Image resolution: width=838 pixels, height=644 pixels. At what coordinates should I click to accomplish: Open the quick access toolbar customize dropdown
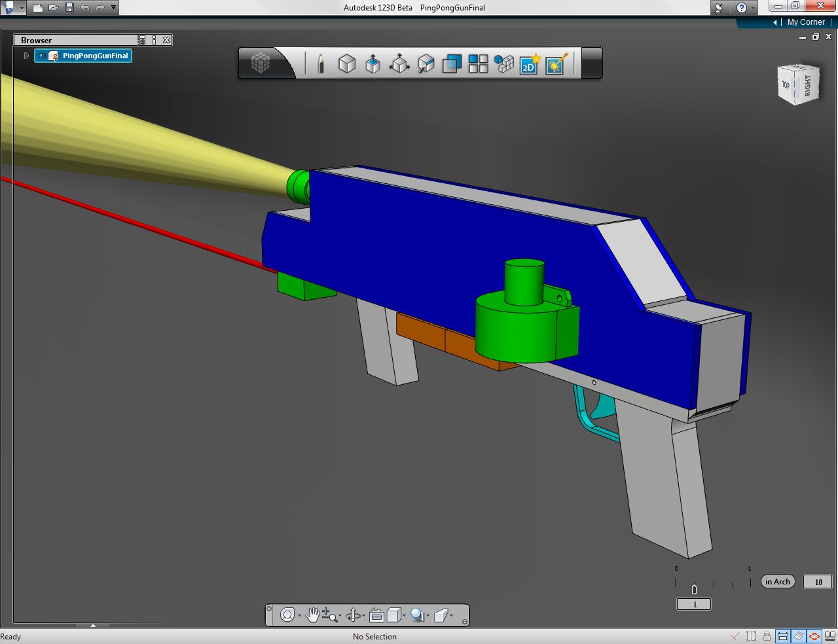point(114,7)
